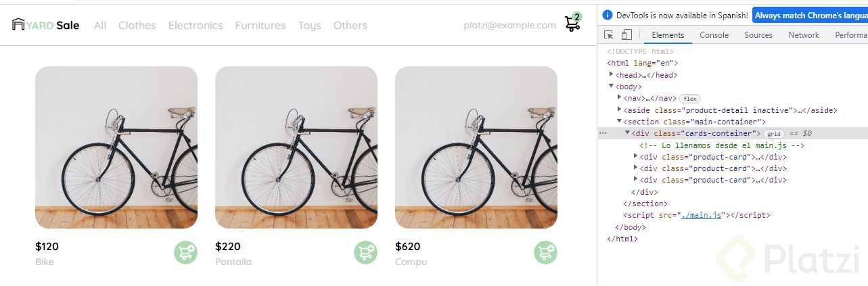868x286 pixels.
Task: Click the DevTools info notification icon
Action: [607, 15]
